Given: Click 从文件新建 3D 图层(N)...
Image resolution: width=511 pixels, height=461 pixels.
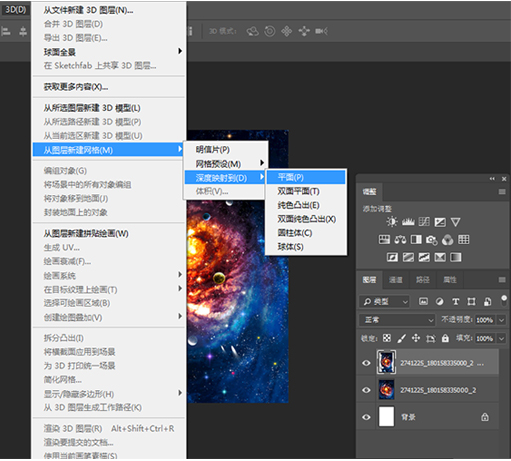Looking at the screenshot, I should click(109, 10).
